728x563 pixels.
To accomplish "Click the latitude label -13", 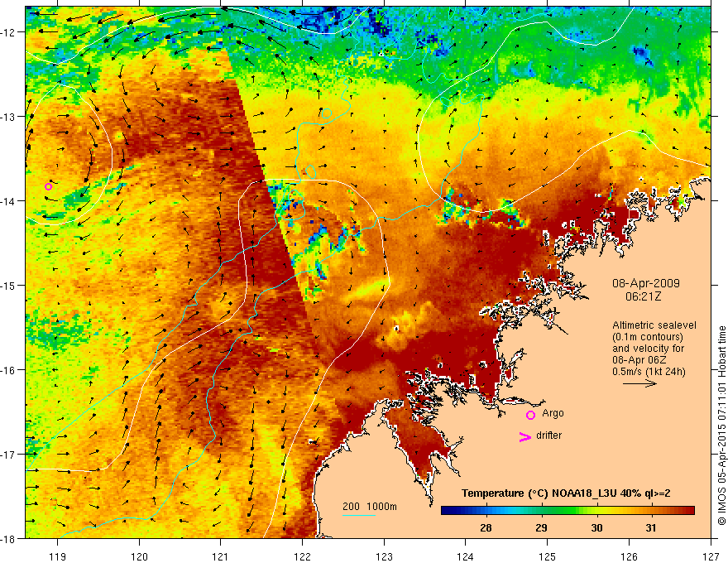I will (x=8, y=117).
